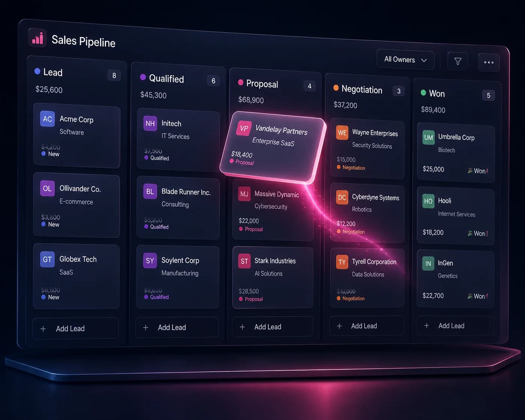Click the IN avatar on InGen
Screen dimensions: 525x420
click(428, 264)
